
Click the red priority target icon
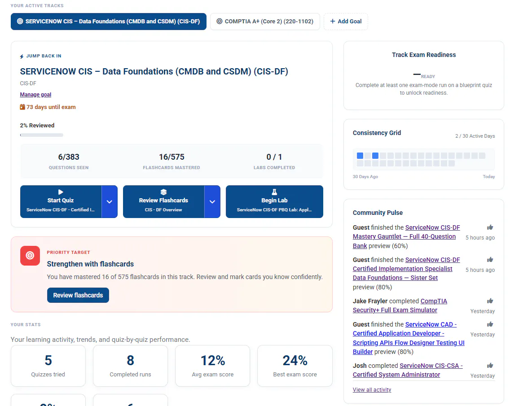pos(30,256)
